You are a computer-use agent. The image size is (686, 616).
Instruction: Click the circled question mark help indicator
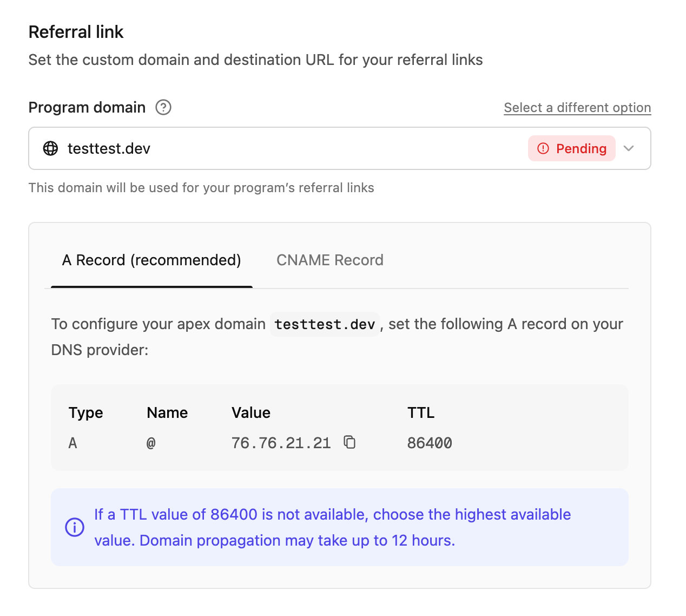[x=163, y=108]
